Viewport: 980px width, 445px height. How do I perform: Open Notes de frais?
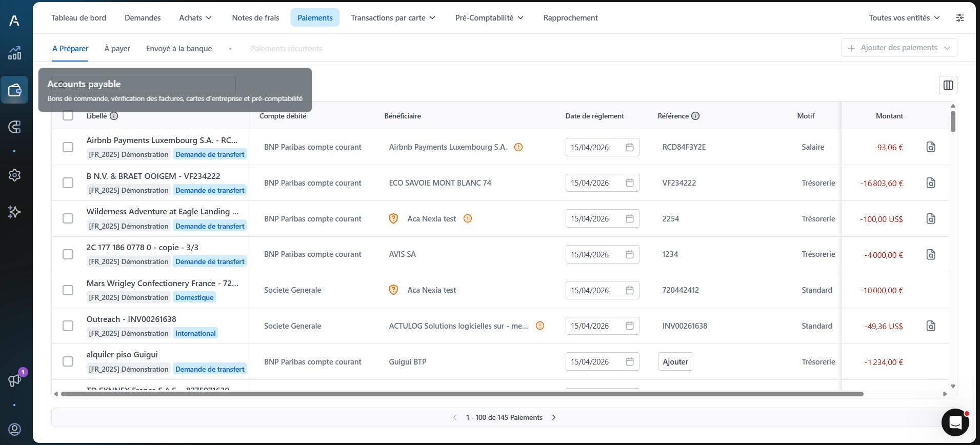click(x=255, y=17)
